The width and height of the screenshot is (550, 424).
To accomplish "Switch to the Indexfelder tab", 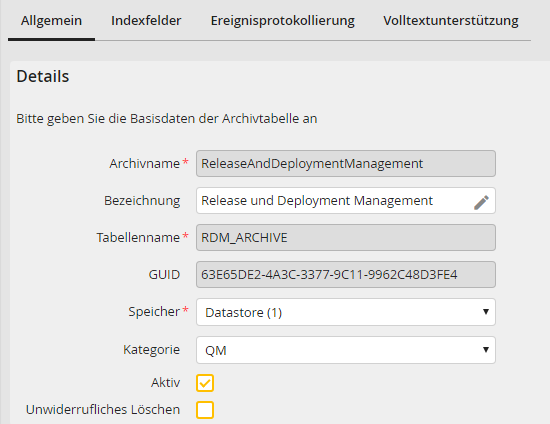I will point(146,21).
